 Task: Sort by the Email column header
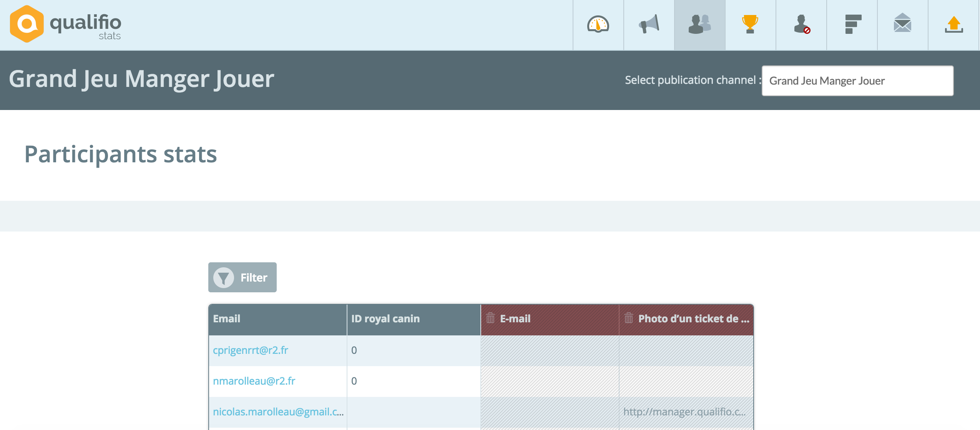[277, 319]
